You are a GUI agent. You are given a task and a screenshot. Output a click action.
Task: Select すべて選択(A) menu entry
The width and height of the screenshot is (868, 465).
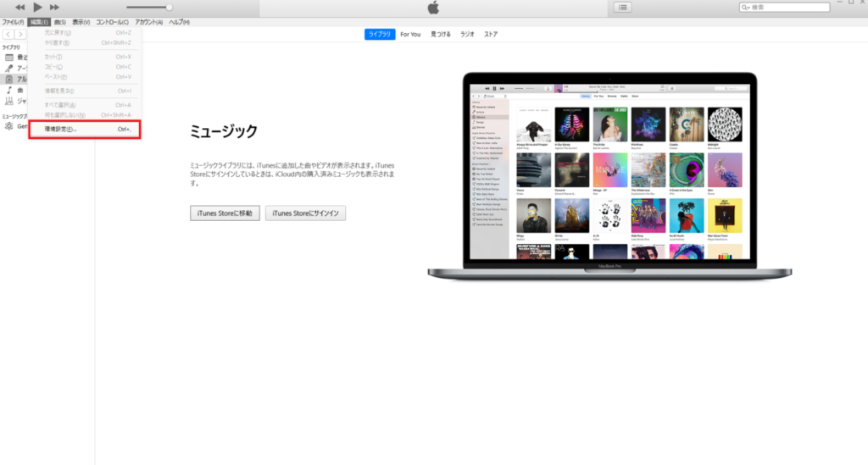click(85, 105)
